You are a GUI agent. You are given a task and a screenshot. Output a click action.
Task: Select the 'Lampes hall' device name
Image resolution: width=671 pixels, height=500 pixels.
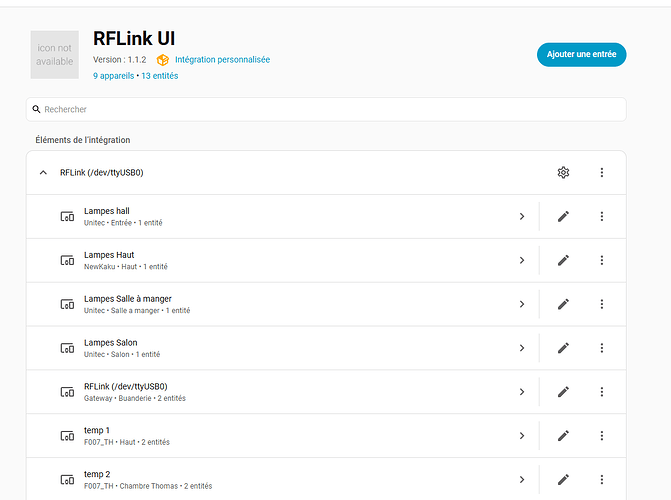coord(107,211)
